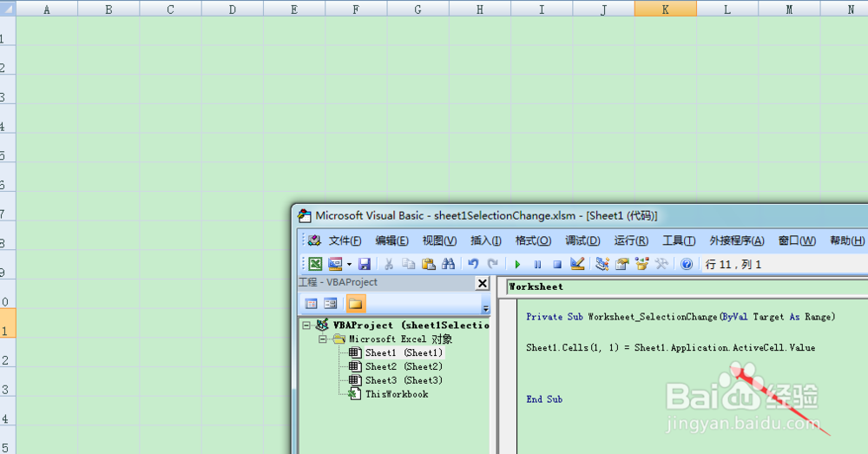Click the Excel select-all corner box

click(7, 9)
